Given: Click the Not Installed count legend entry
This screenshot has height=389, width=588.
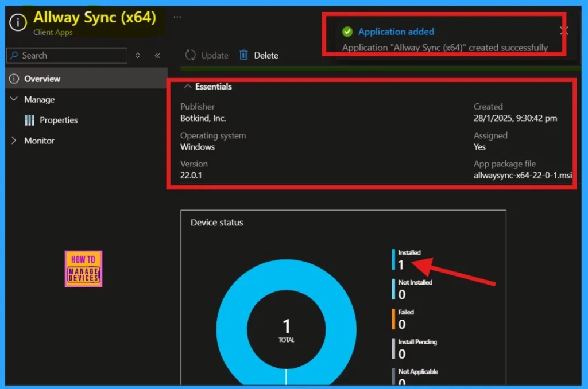Looking at the screenshot, I should 412,289.
